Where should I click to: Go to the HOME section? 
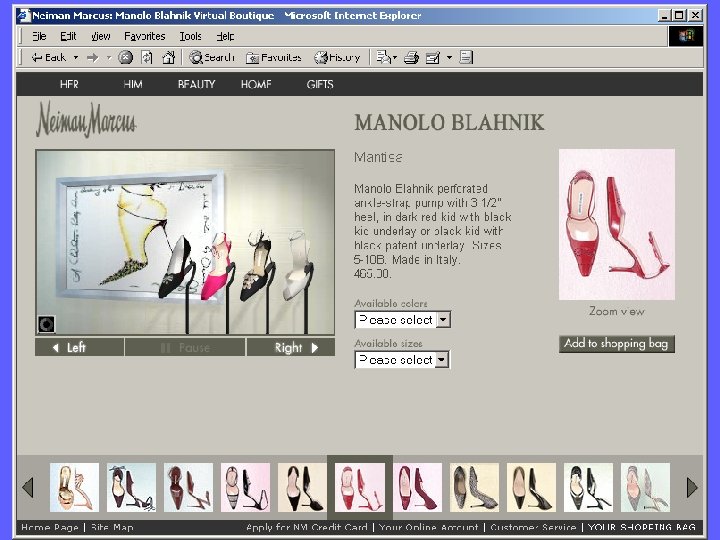[256, 84]
